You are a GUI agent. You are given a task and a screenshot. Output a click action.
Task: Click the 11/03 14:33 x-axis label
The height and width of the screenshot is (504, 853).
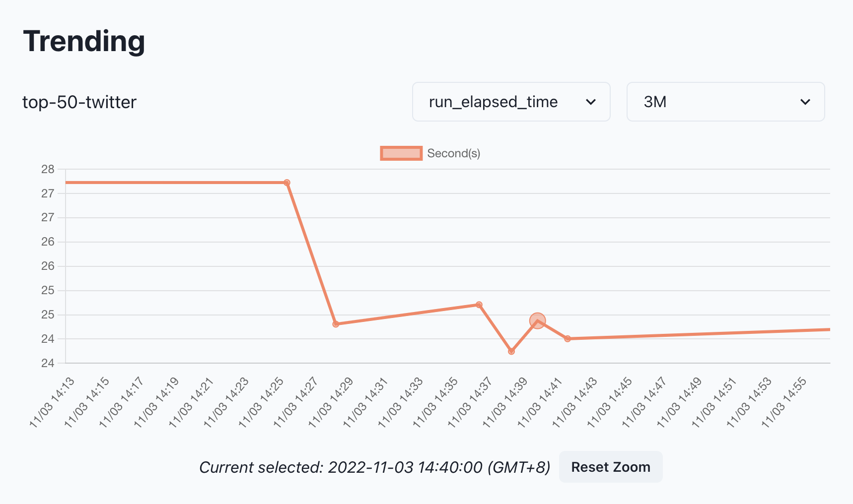tap(401, 402)
